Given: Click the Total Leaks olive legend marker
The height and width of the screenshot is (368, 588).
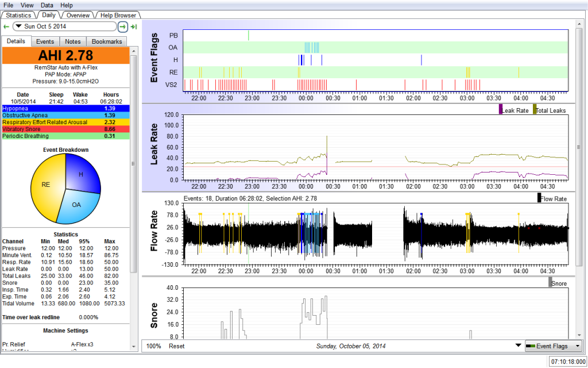Looking at the screenshot, I should (535, 109).
